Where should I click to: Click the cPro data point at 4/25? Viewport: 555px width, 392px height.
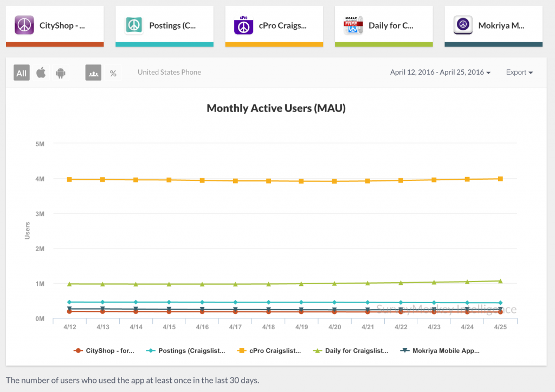pyautogui.click(x=500, y=179)
